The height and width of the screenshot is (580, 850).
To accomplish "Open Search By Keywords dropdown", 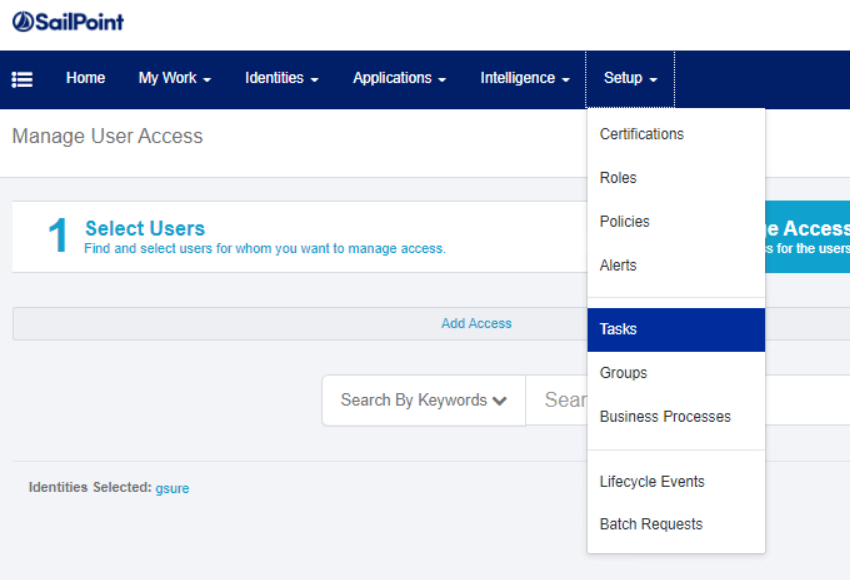I will 423,401.
